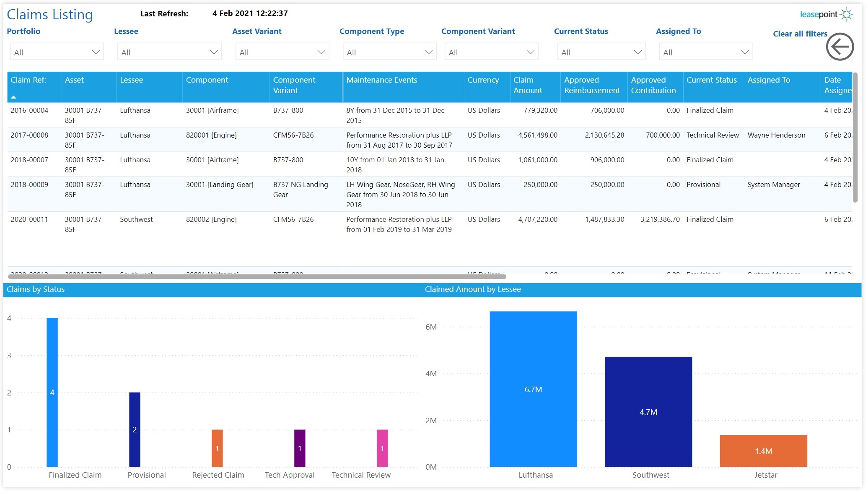Image resolution: width=868 pixels, height=494 pixels.
Task: Click Technical Review status cell
Action: [x=713, y=135]
